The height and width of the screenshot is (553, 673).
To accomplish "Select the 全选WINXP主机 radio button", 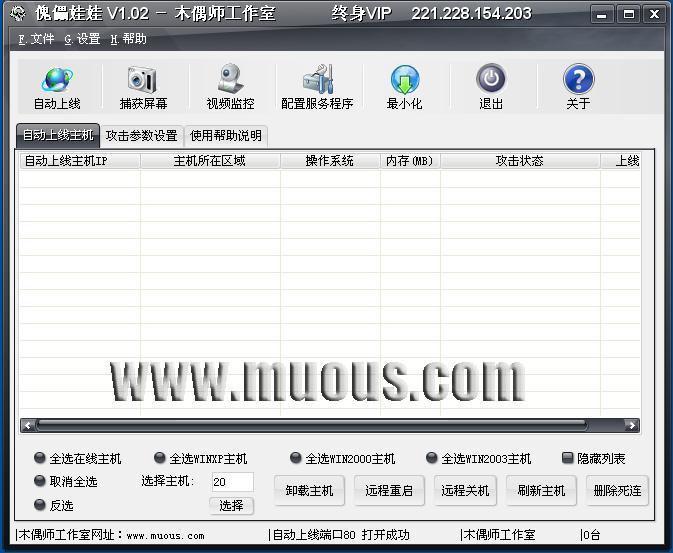I will 160,458.
